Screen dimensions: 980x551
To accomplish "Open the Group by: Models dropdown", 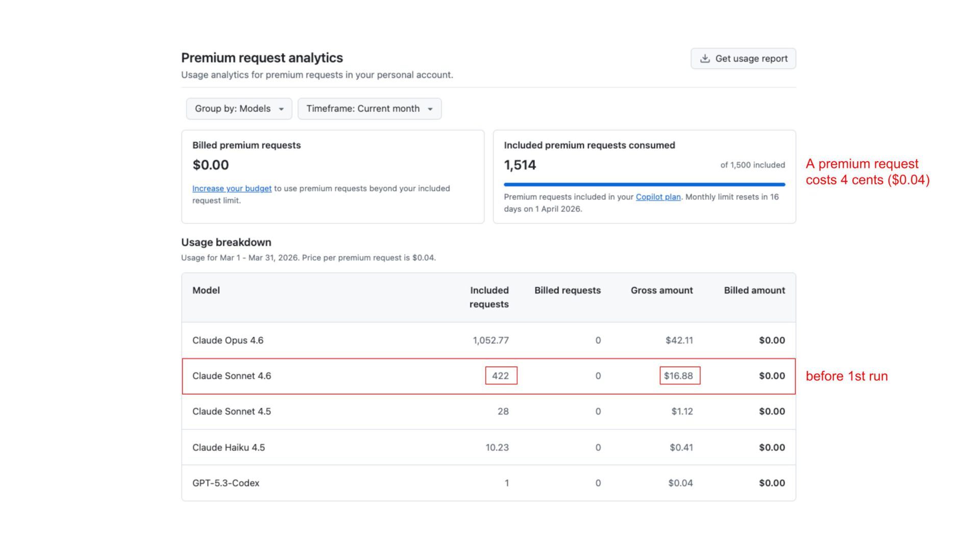I will (238, 109).
